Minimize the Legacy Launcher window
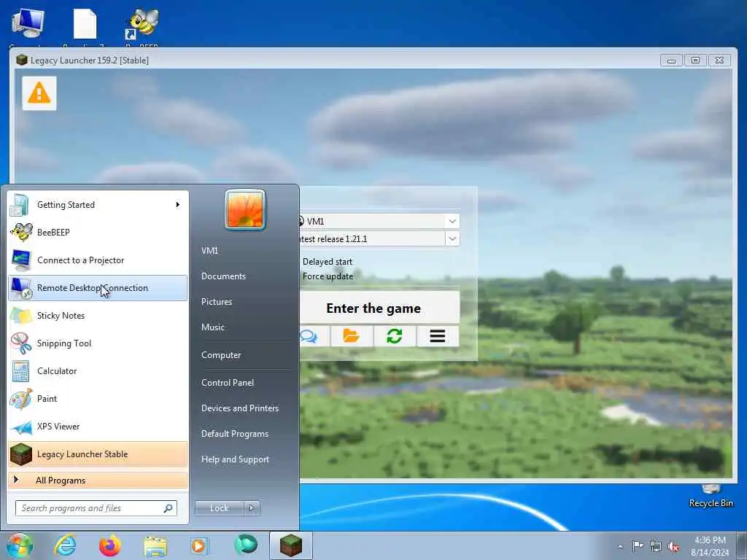Image resolution: width=747 pixels, height=560 pixels. [x=671, y=61]
